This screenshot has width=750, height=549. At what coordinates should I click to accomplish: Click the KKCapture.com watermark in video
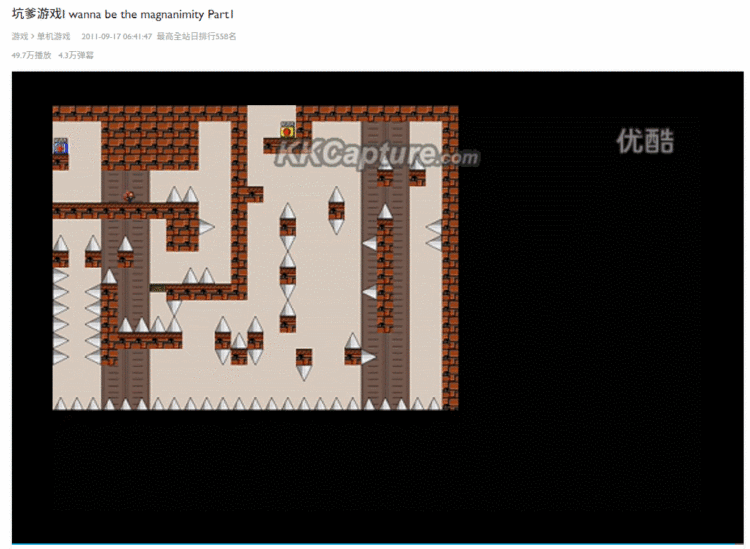[377, 155]
